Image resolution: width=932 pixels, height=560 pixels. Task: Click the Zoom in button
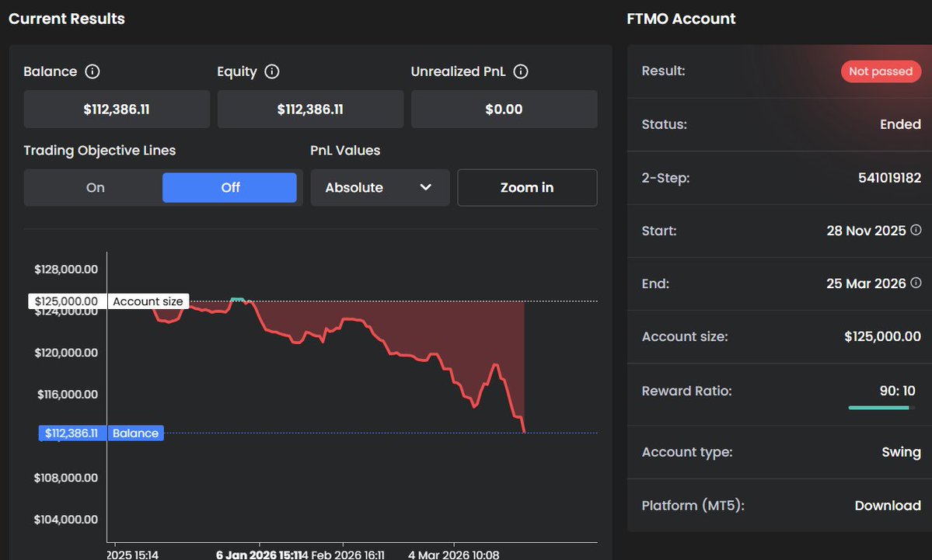(x=527, y=188)
